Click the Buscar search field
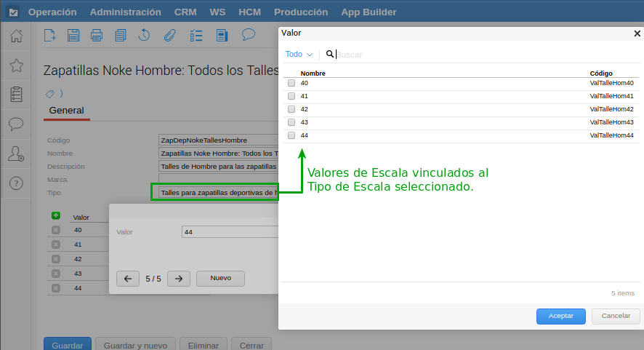Screen dimensions: 644x350 [378, 55]
